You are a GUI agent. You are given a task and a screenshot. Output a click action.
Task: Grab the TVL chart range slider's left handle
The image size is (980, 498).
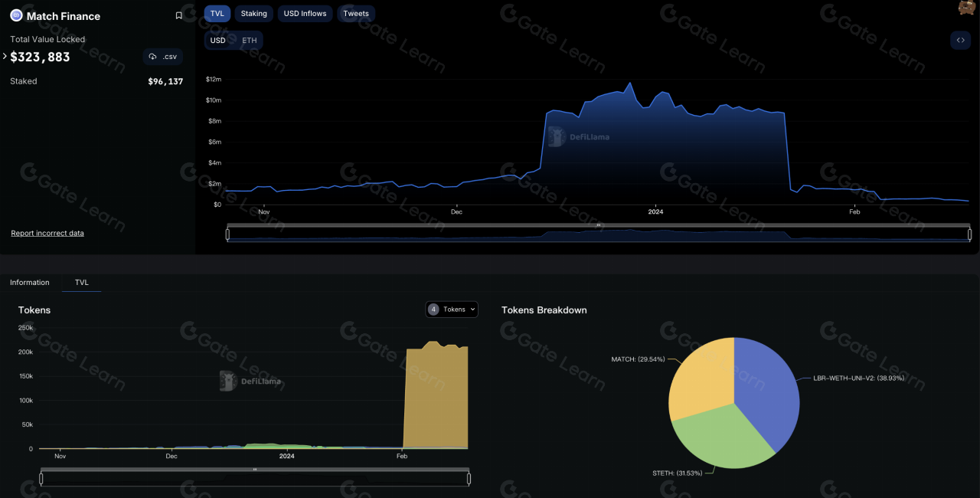pyautogui.click(x=227, y=234)
